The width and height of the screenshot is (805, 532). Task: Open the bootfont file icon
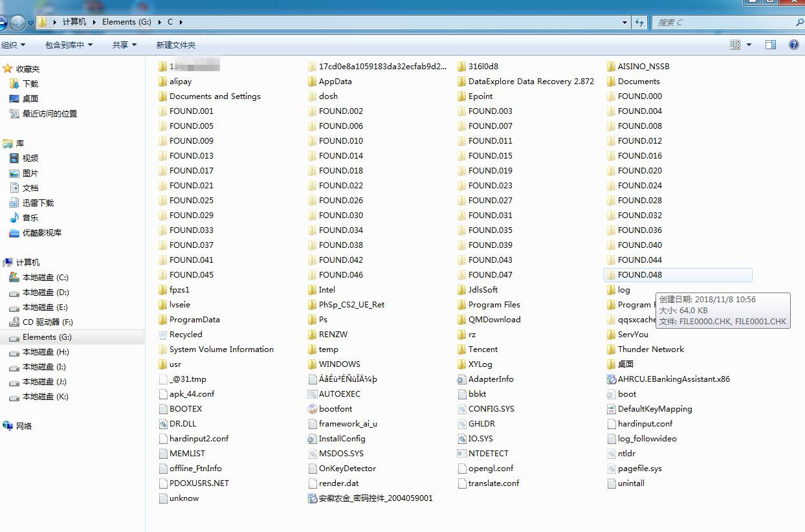313,409
